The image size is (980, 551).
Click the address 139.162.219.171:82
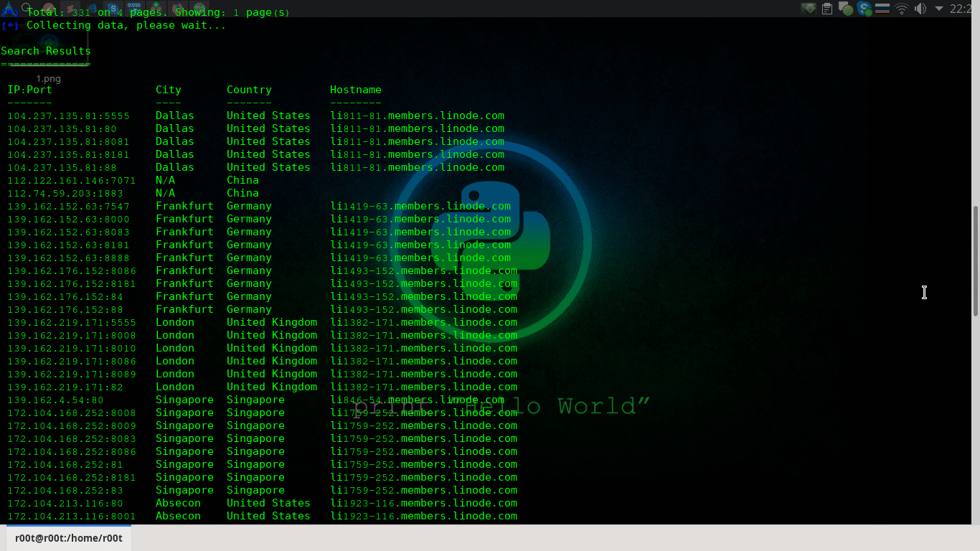(65, 387)
